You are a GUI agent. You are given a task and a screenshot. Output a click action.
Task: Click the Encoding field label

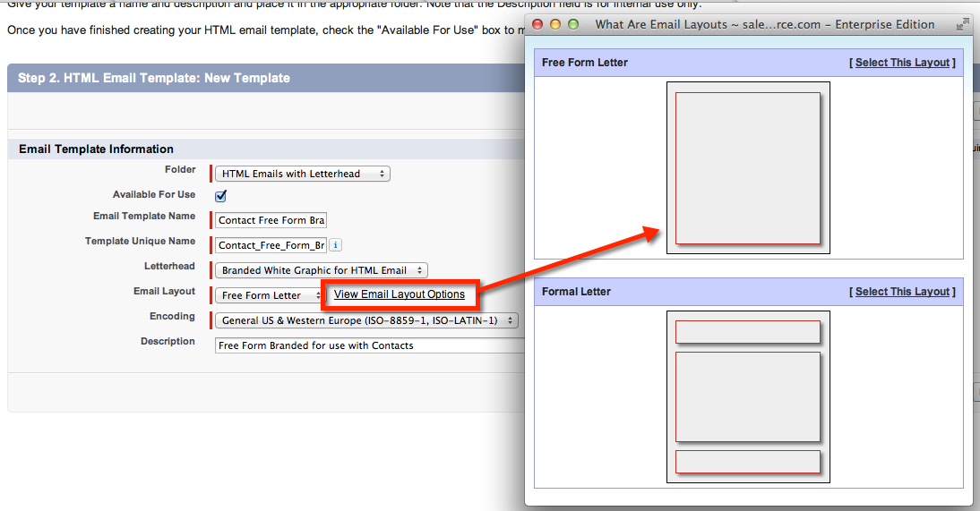(x=172, y=316)
